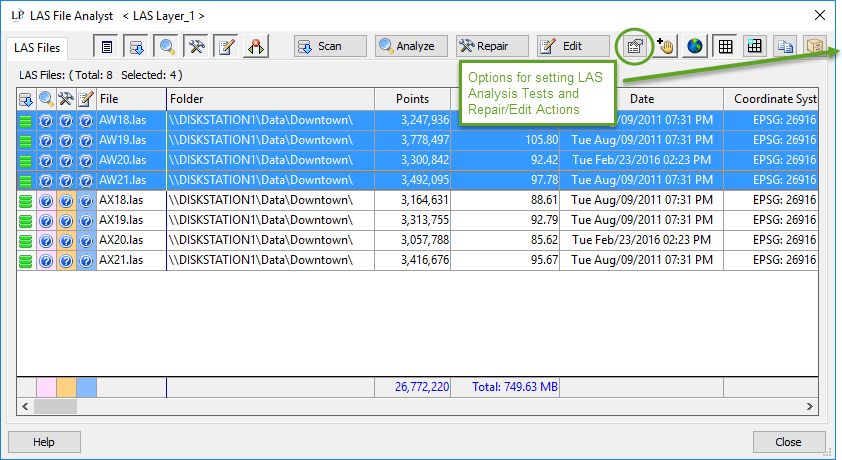842x460 pixels.
Task: Sort by the Folder column header
Action: coord(271,99)
